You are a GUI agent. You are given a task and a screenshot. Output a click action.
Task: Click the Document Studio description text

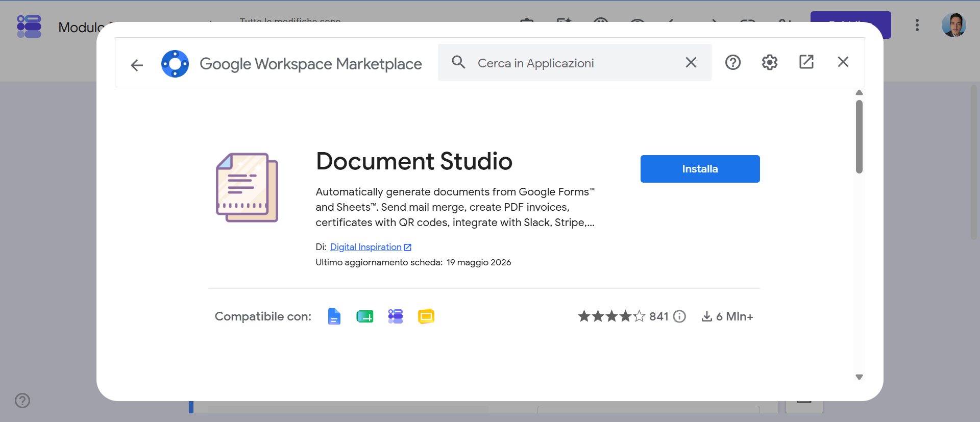(x=455, y=207)
